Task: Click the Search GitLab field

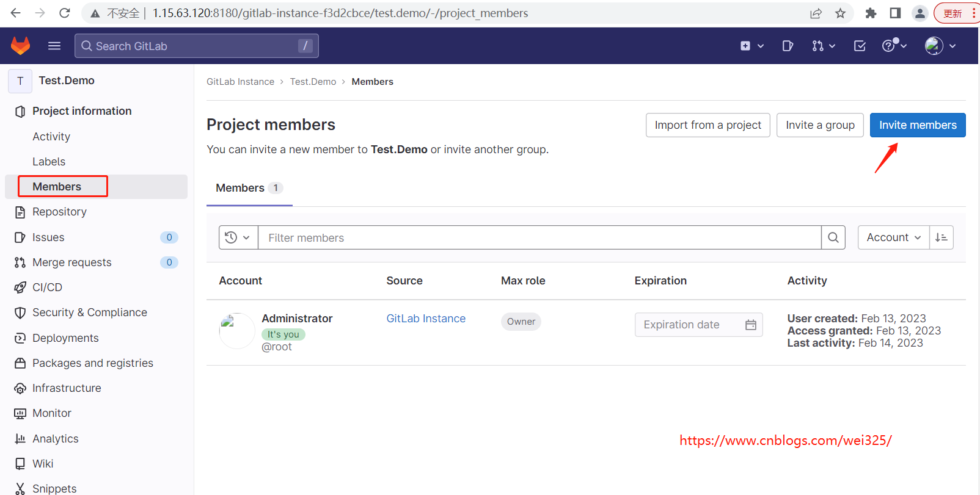Action: pos(197,46)
